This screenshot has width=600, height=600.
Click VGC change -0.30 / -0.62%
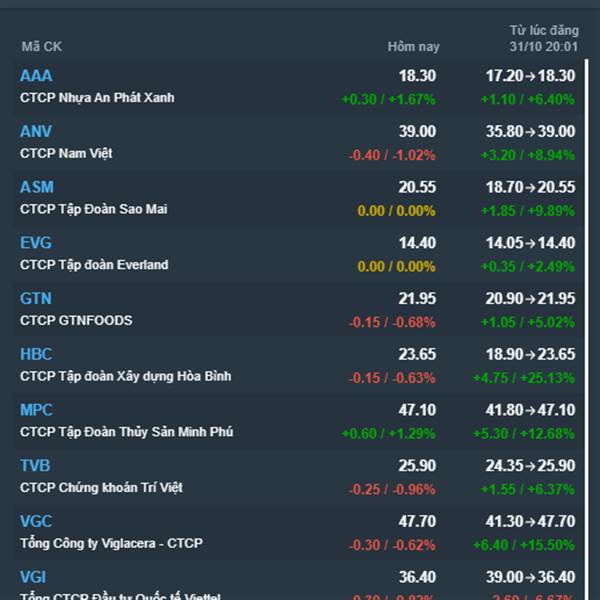click(392, 545)
